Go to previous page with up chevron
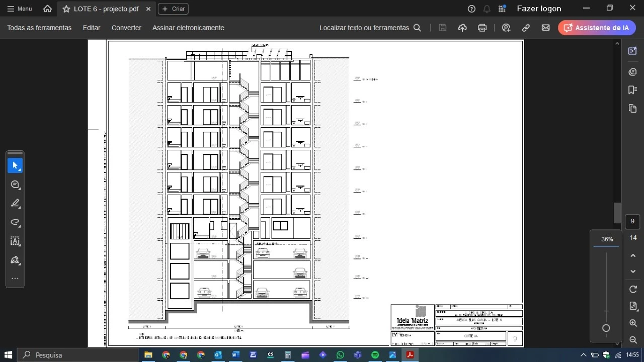This screenshot has width=644, height=362. point(633,255)
